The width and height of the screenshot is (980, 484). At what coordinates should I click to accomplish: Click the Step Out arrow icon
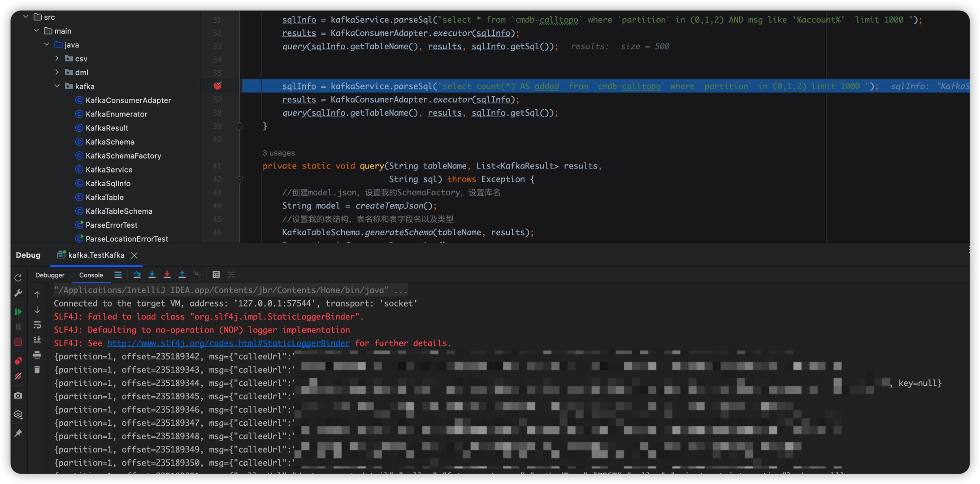pos(182,275)
